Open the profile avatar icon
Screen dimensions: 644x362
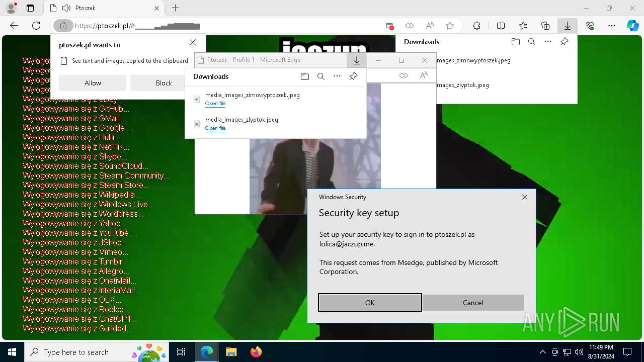tap(11, 8)
